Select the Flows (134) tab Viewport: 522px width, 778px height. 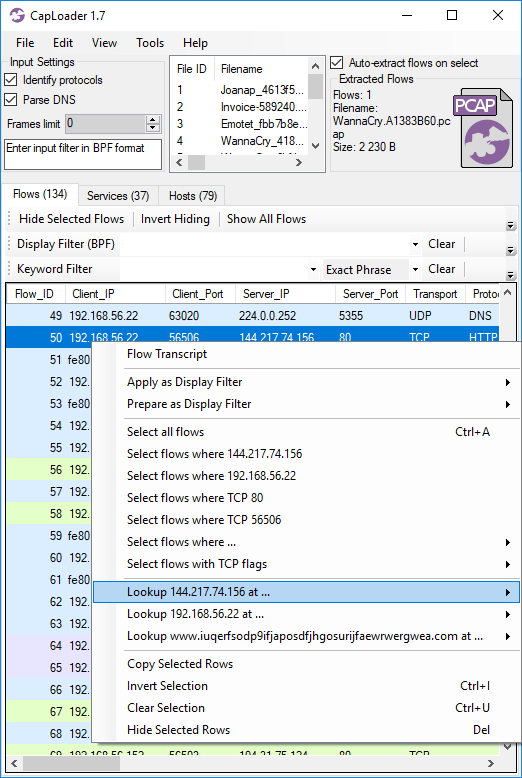tap(40, 194)
